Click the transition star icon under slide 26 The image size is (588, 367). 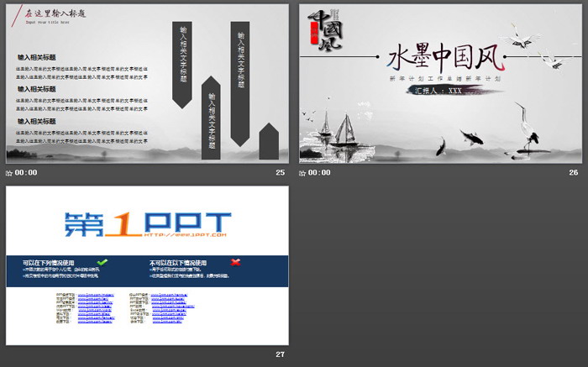coord(302,173)
